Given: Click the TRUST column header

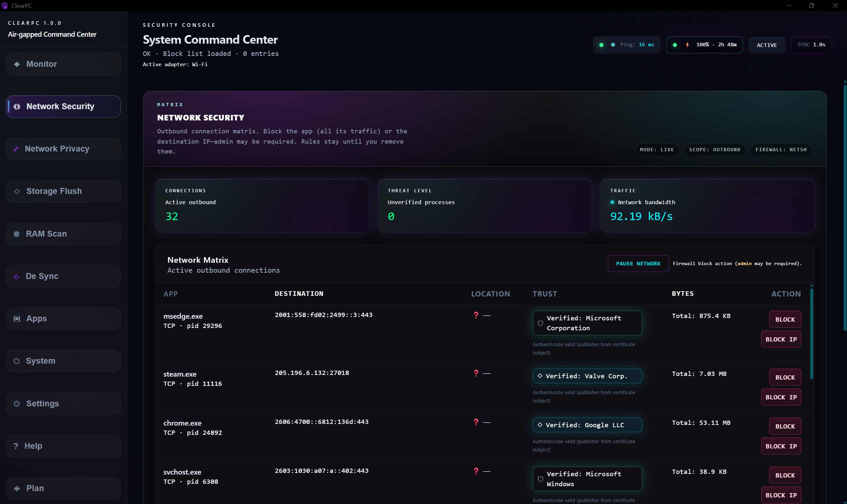Looking at the screenshot, I should [x=544, y=294].
